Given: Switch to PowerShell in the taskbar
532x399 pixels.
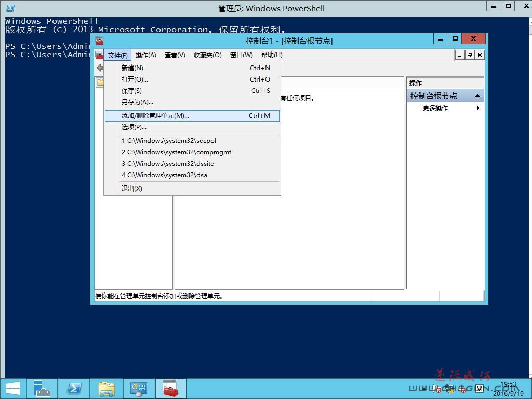Looking at the screenshot, I should (x=74, y=389).
